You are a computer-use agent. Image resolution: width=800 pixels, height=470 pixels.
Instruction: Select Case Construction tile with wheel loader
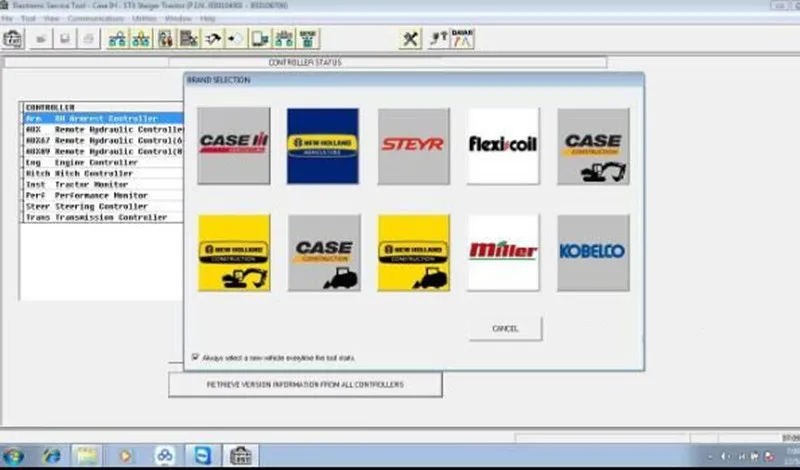point(324,253)
